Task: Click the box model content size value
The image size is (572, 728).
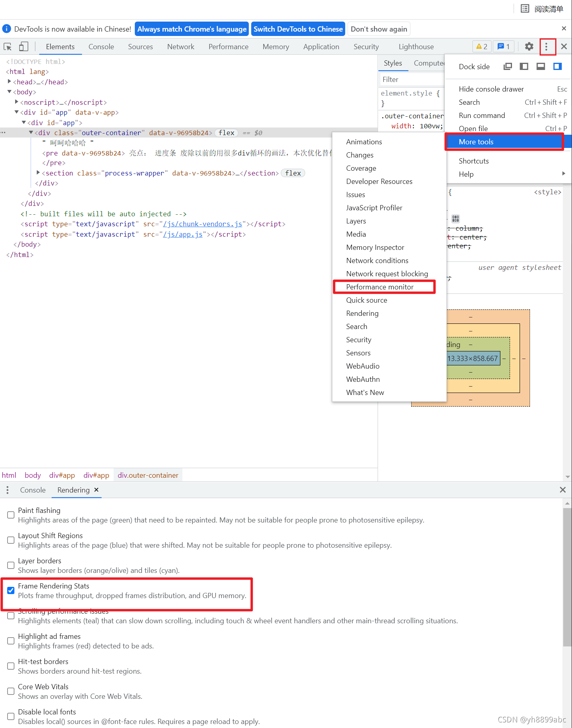Action: tap(472, 359)
